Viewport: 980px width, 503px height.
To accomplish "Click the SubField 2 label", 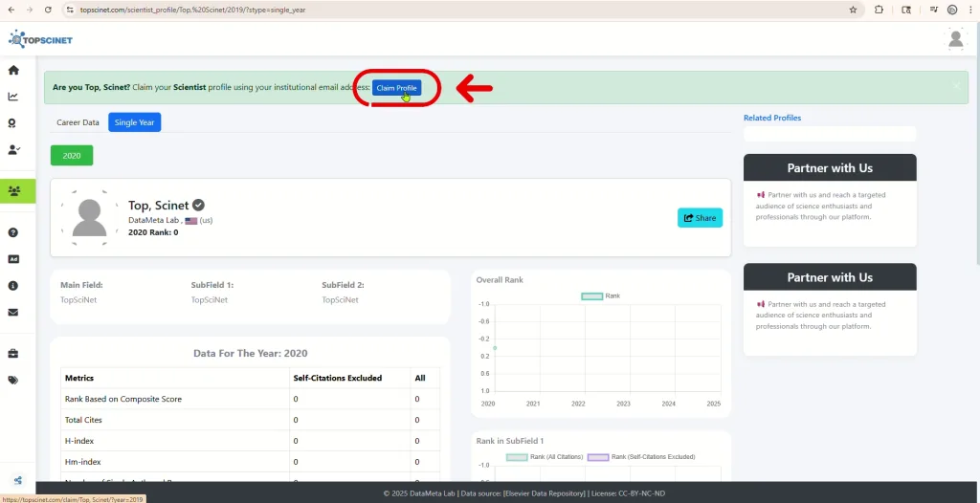I will (x=344, y=285).
